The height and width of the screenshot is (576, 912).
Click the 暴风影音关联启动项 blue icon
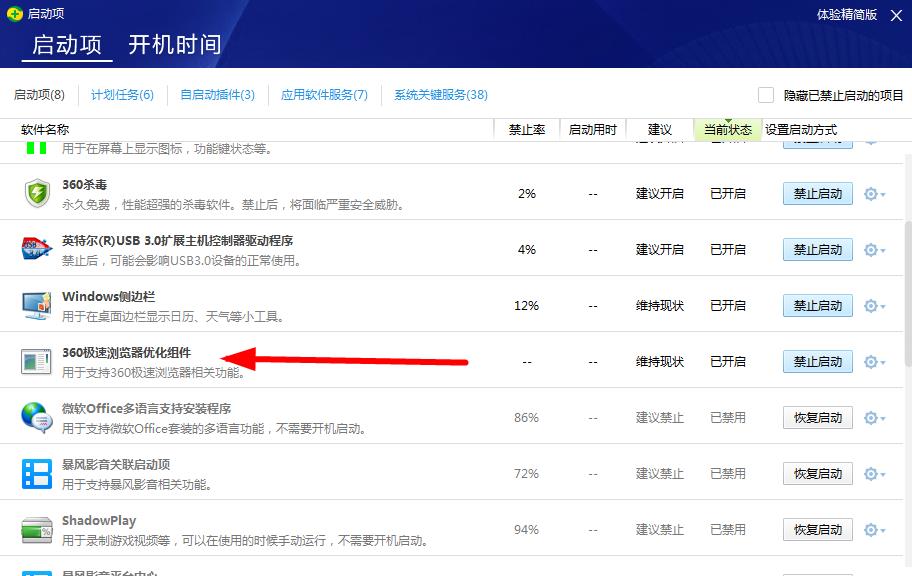[x=37, y=473]
